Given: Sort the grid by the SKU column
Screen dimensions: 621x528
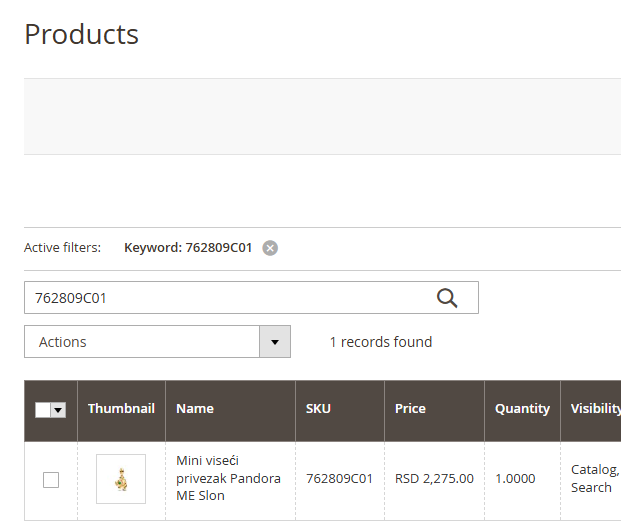Looking at the screenshot, I should click(x=318, y=408).
